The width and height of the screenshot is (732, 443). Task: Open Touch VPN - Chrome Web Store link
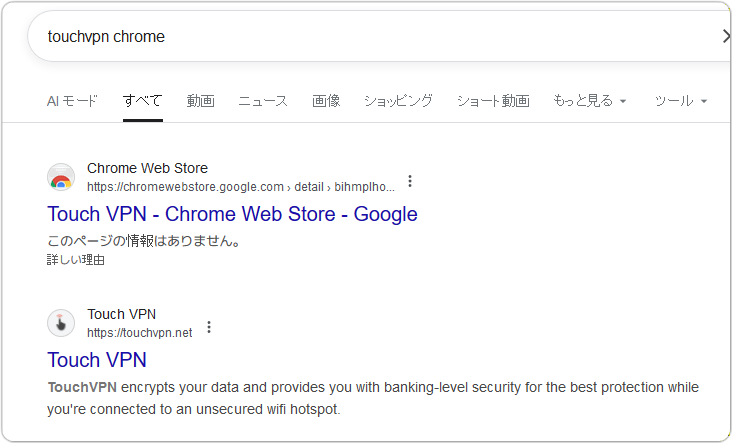[x=232, y=214]
